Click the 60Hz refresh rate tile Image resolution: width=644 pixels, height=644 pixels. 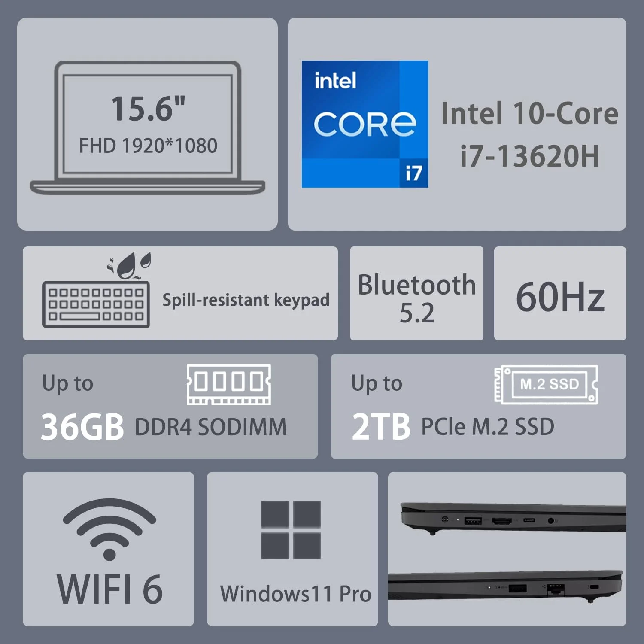coord(560,294)
